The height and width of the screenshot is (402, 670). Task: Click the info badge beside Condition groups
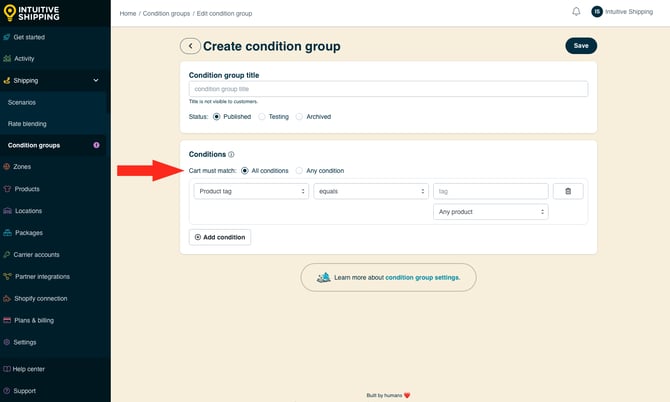pyautogui.click(x=96, y=145)
